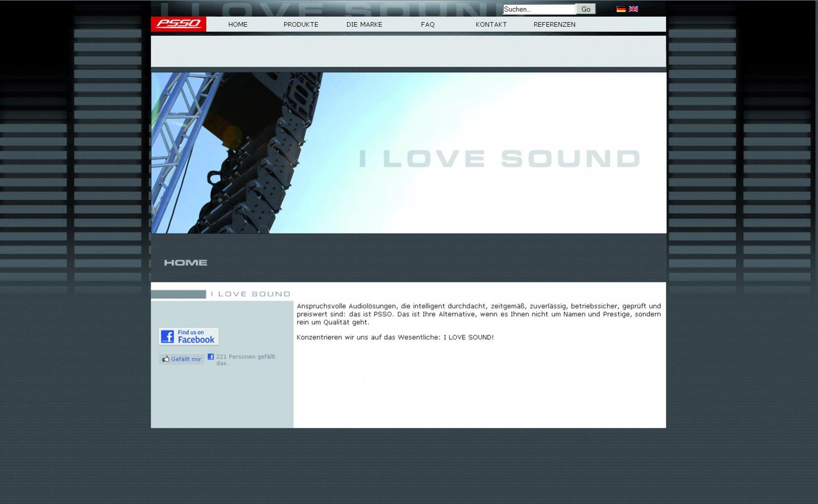Click the Go search button
Image resolution: width=818 pixels, height=504 pixels.
[x=586, y=9]
